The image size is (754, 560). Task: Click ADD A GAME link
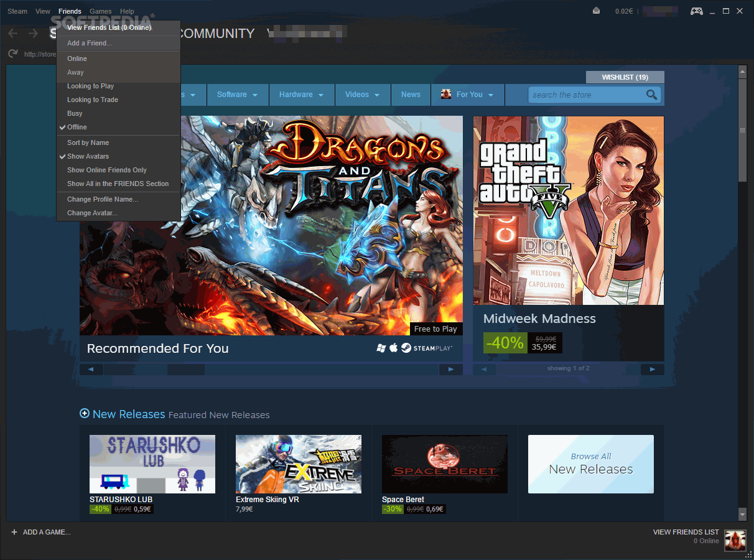pyautogui.click(x=47, y=532)
